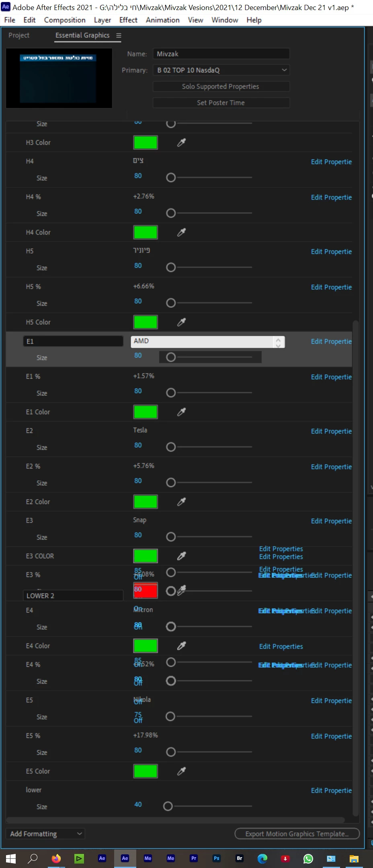Pick H3 Color with eyedropper icon
The width and height of the screenshot is (373, 868).
(182, 142)
